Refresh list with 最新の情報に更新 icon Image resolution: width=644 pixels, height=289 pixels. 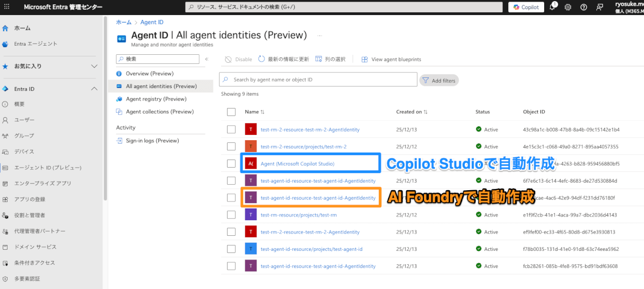point(262,59)
